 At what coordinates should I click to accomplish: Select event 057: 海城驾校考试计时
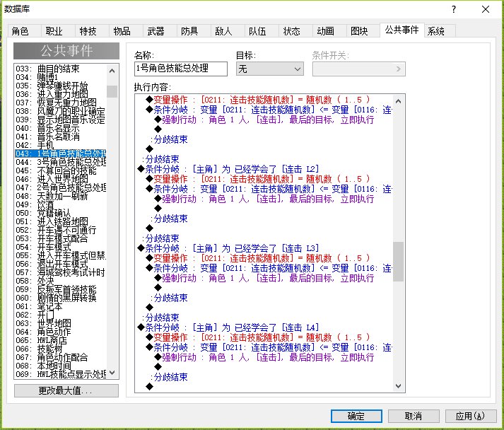(61, 272)
